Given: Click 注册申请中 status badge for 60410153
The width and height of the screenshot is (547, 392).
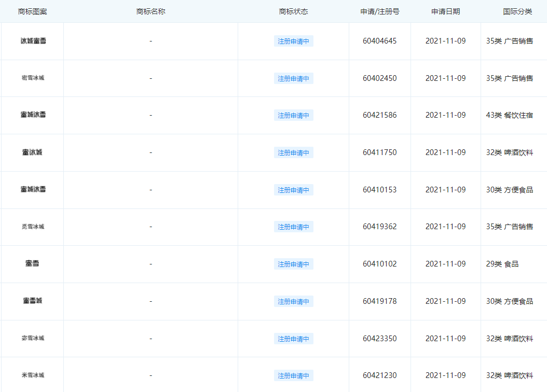Looking at the screenshot, I should pyautogui.click(x=293, y=190).
